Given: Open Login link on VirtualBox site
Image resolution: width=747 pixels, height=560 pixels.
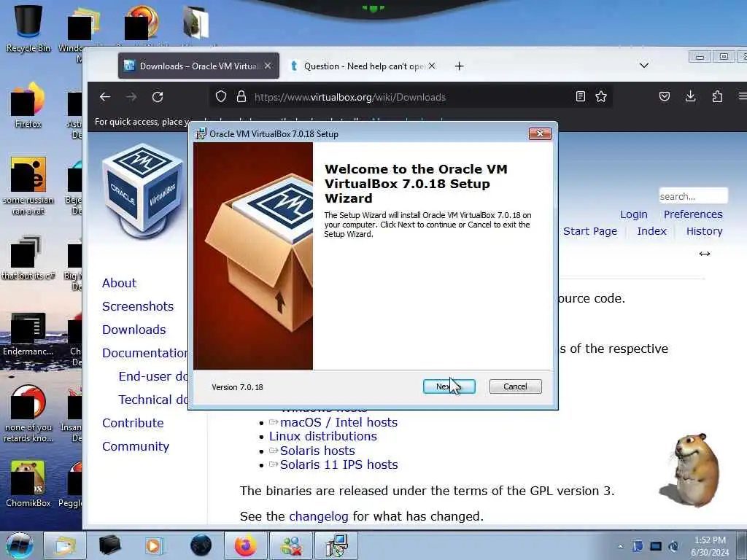Looking at the screenshot, I should coord(634,214).
